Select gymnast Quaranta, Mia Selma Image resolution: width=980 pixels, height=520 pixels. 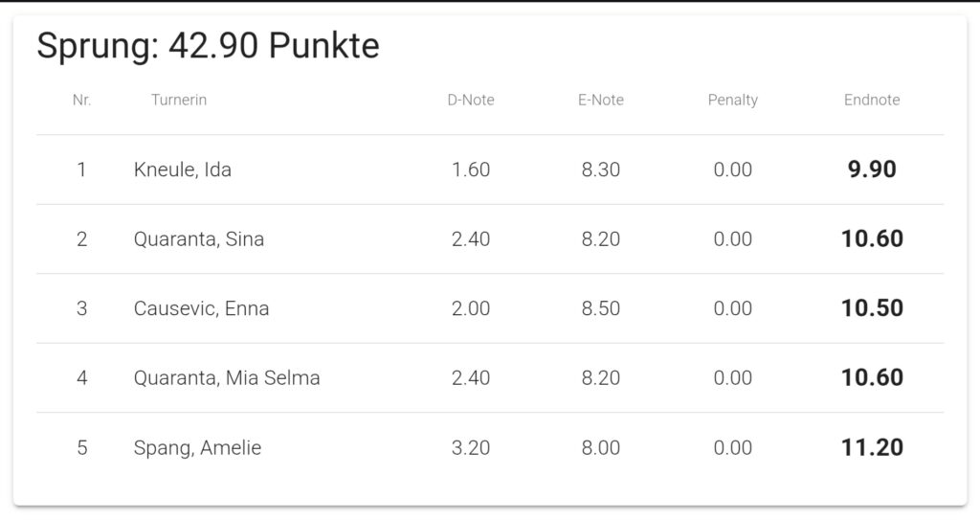[227, 378]
